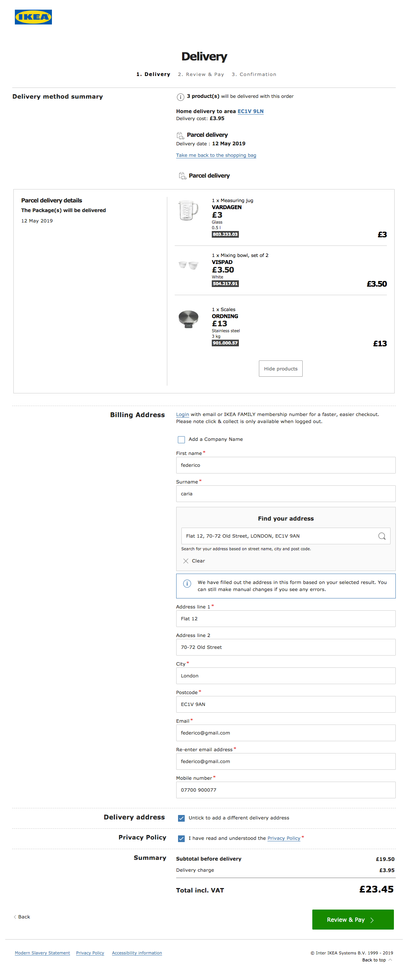This screenshot has height=980, width=408.
Task: Click the info icon in the address confirmation box
Action: (x=187, y=583)
